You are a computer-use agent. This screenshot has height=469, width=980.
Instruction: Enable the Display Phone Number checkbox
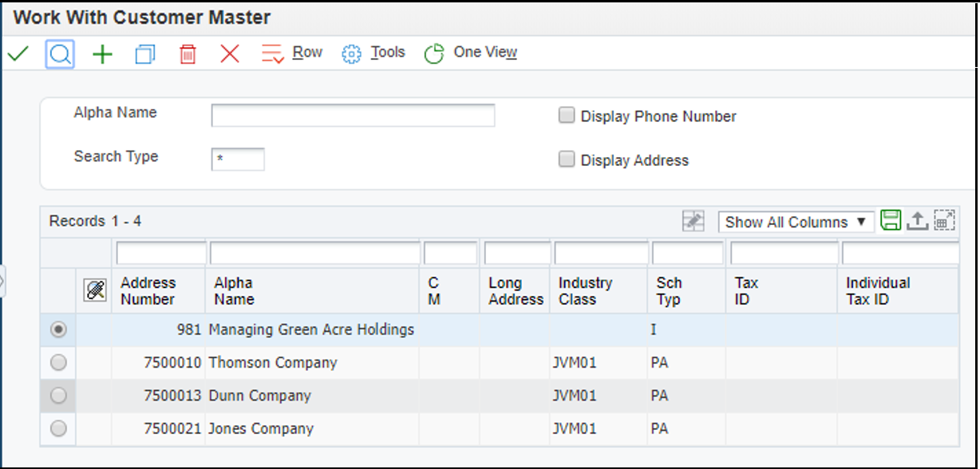click(x=567, y=115)
